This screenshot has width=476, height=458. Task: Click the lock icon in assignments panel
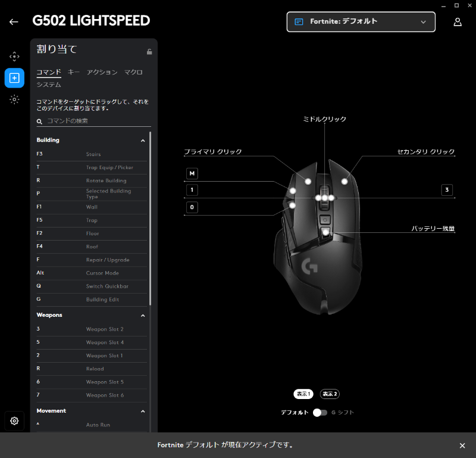coord(149,52)
